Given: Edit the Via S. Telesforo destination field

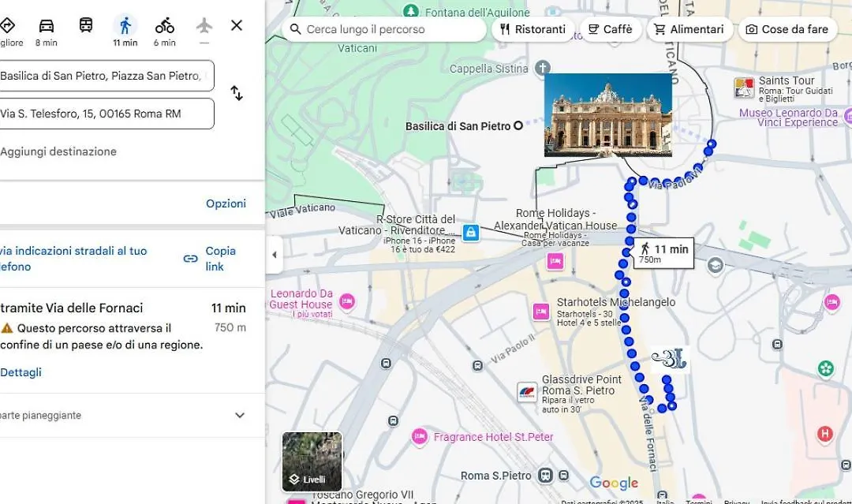Looking at the screenshot, I should tap(106, 114).
